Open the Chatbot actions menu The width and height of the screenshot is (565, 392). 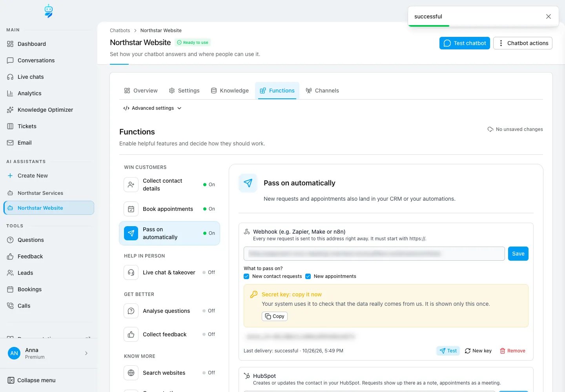click(x=523, y=43)
